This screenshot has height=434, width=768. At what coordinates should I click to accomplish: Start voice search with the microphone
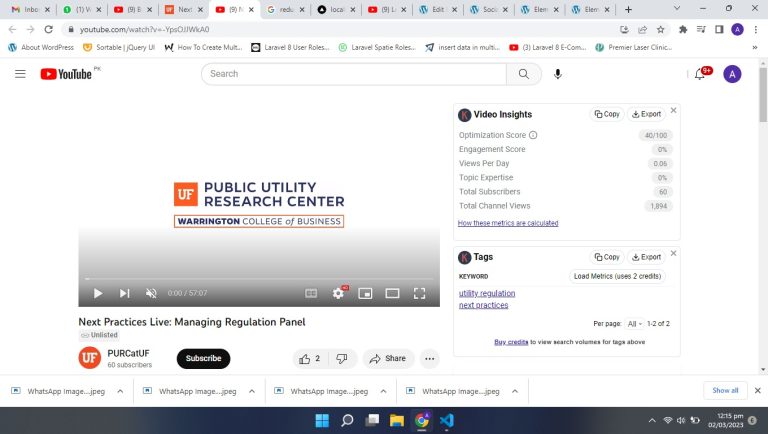click(557, 74)
